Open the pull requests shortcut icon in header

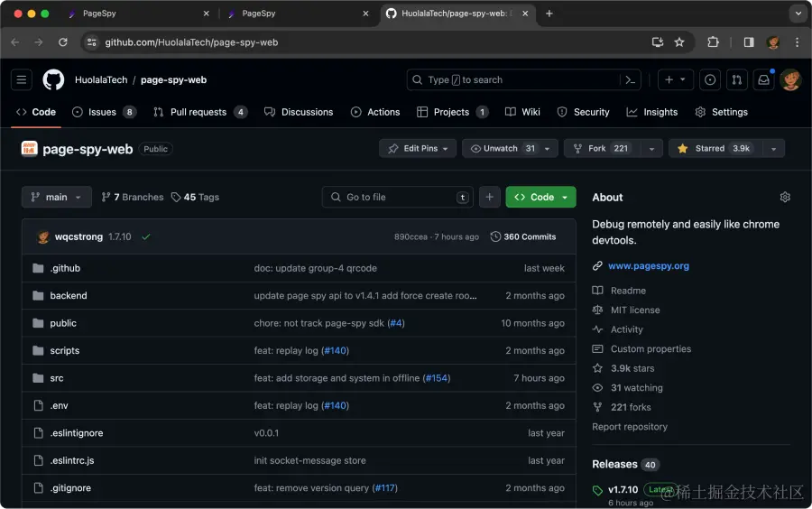(737, 79)
